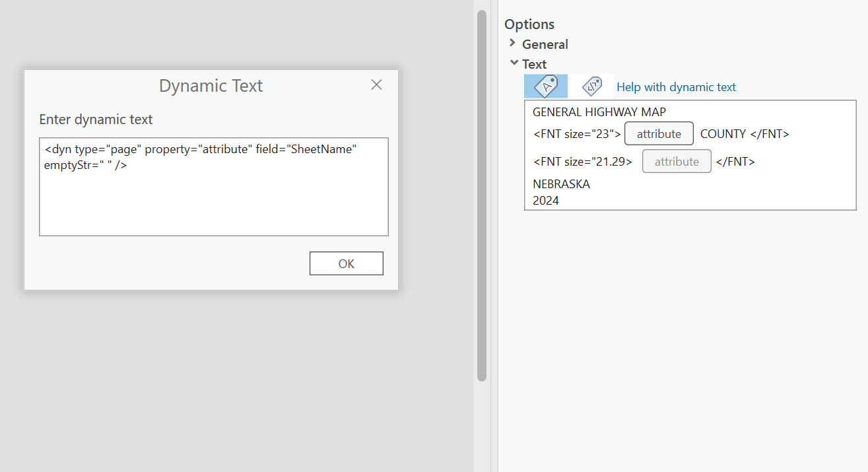Click the <FNT size="21.29> tag text

click(583, 162)
